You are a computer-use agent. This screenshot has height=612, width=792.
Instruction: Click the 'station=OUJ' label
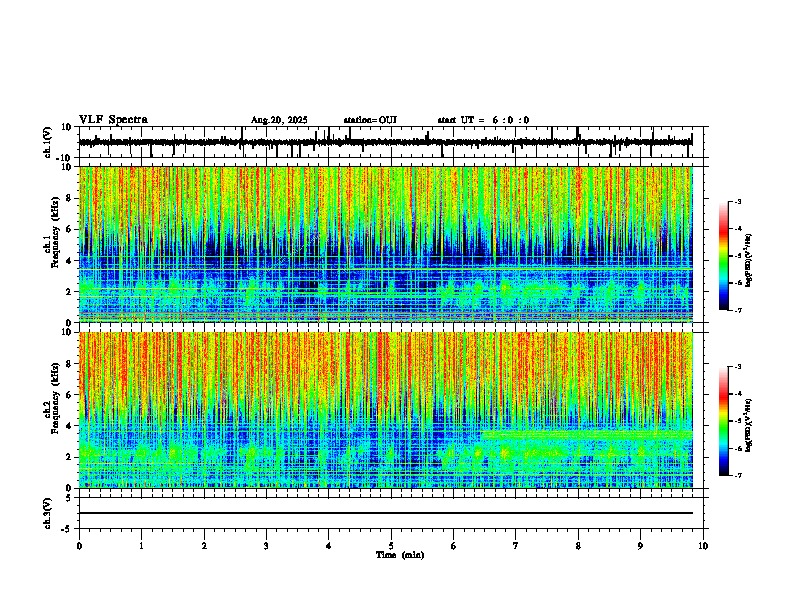(370, 120)
